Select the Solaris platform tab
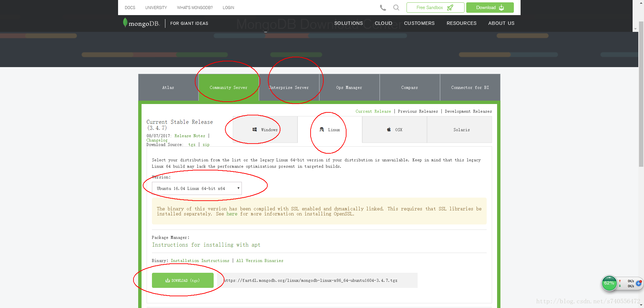Image resolution: width=644 pixels, height=308 pixels. point(460,130)
